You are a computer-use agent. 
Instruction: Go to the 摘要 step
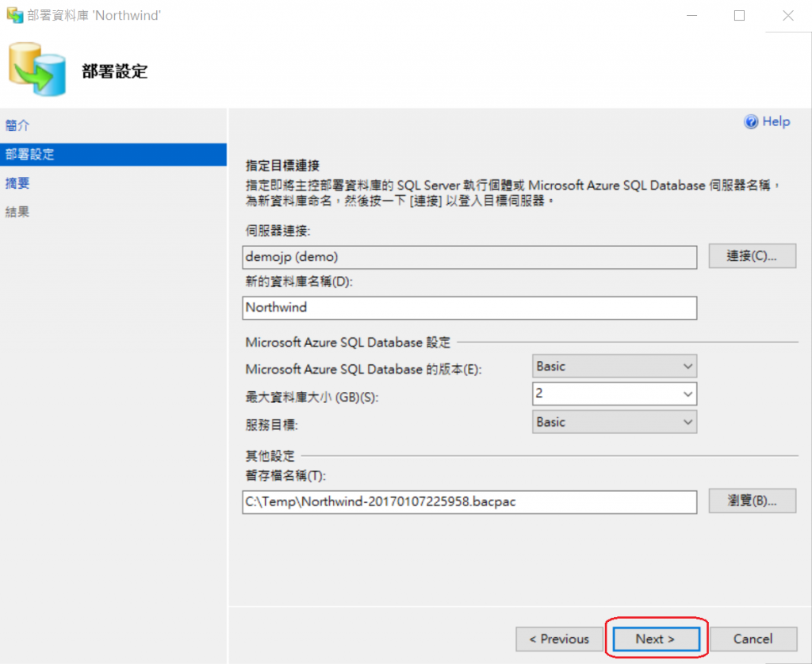pyautogui.click(x=17, y=183)
